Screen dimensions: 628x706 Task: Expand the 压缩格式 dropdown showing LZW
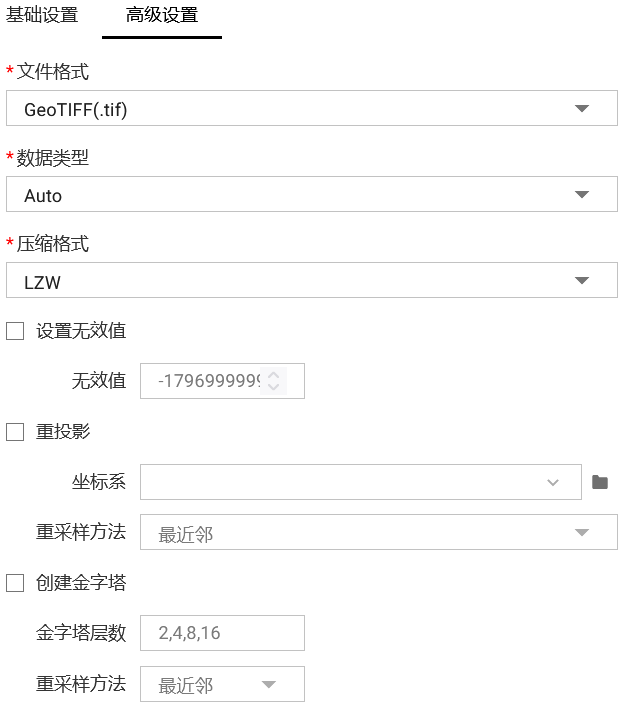[x=311, y=282]
